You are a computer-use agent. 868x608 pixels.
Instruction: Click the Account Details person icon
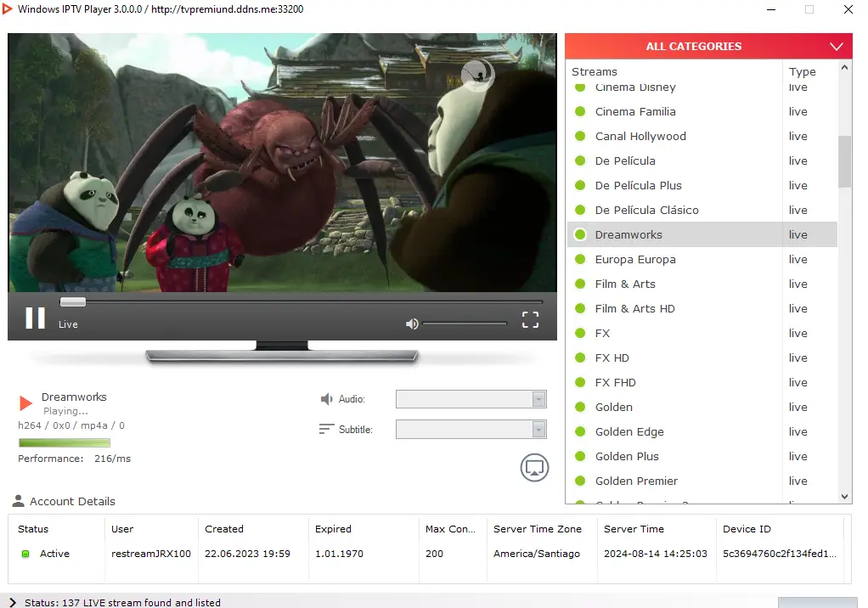[x=19, y=501]
